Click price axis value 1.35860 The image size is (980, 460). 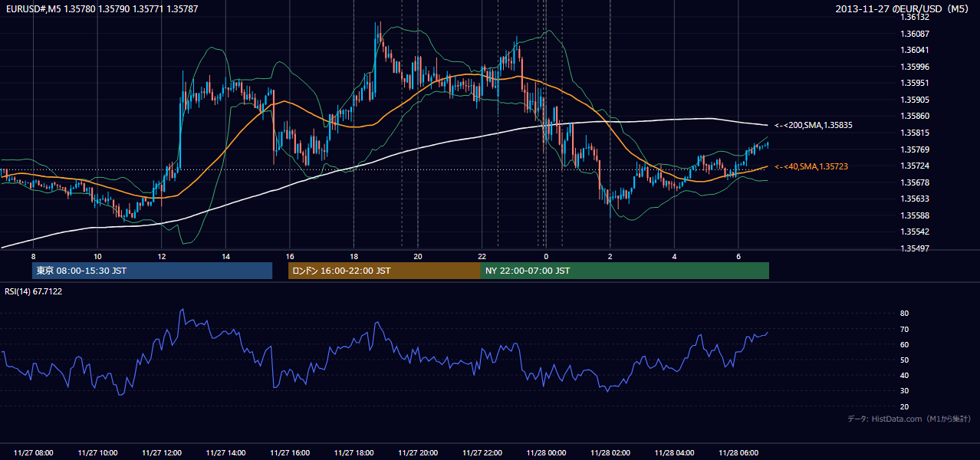click(x=915, y=116)
